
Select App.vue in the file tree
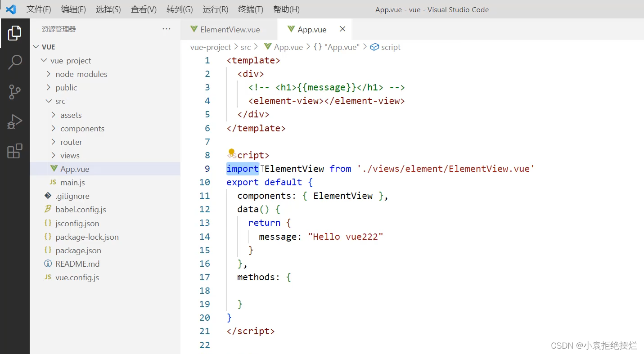(x=105, y=169)
